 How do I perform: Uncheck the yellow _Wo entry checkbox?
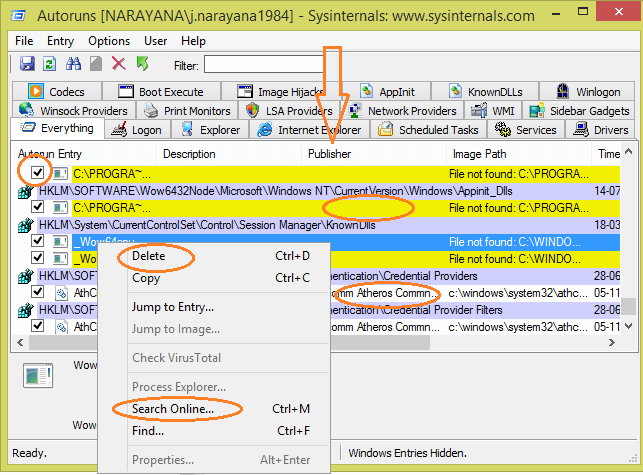[x=37, y=258]
